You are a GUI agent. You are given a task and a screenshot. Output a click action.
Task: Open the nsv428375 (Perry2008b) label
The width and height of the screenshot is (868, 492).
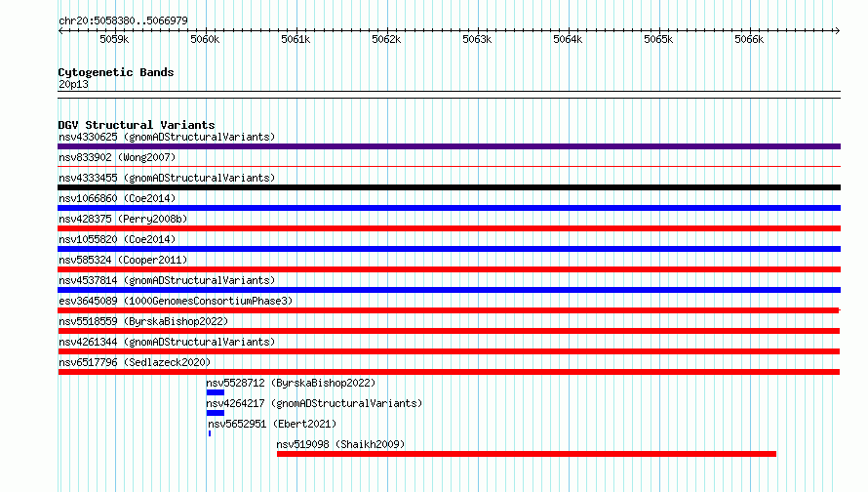click(123, 219)
